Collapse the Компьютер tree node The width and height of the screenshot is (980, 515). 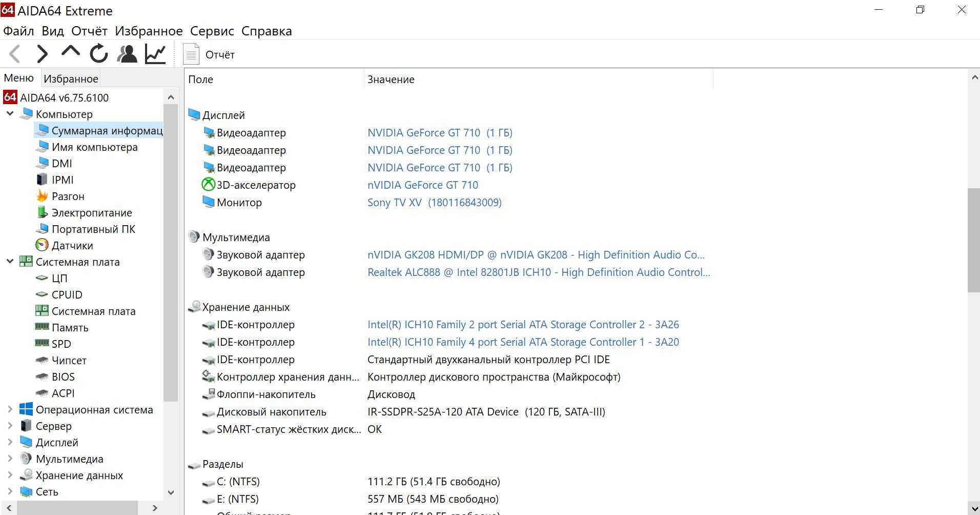(10, 113)
